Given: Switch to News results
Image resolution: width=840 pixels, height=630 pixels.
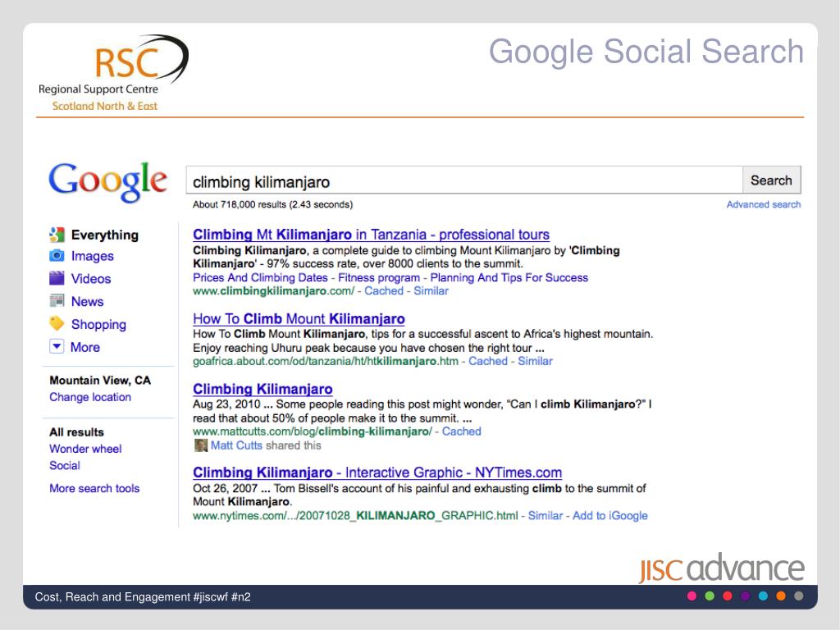Looking at the screenshot, I should pos(87,301).
